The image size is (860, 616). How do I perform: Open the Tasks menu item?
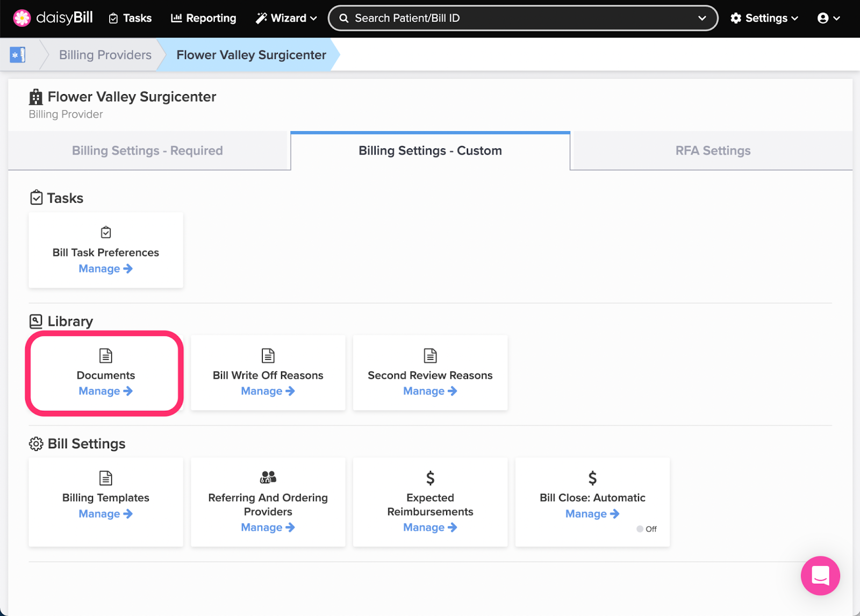click(x=130, y=18)
